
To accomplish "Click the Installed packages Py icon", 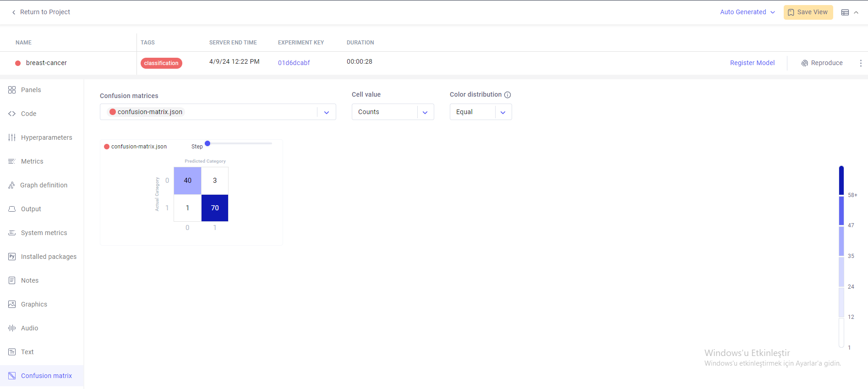I will 12,257.
